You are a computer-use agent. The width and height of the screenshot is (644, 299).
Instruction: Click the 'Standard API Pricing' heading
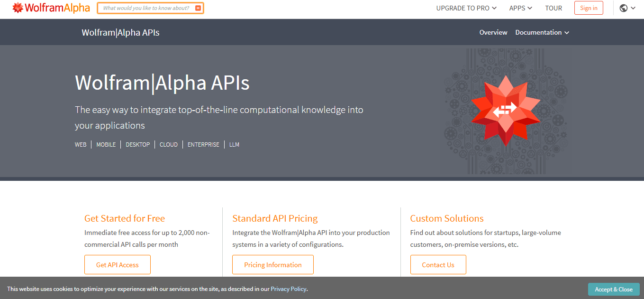275,218
